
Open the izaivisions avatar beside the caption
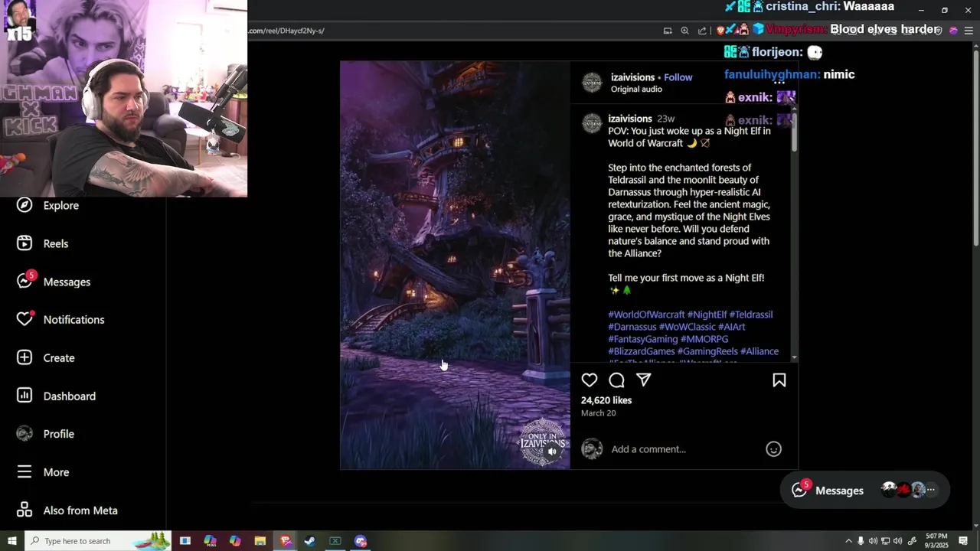(592, 124)
